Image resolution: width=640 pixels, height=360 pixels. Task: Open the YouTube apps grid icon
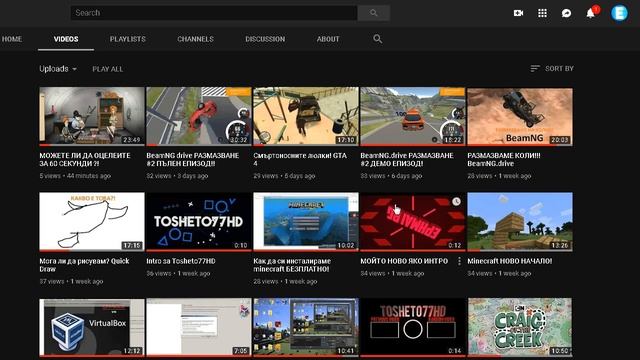(542, 13)
